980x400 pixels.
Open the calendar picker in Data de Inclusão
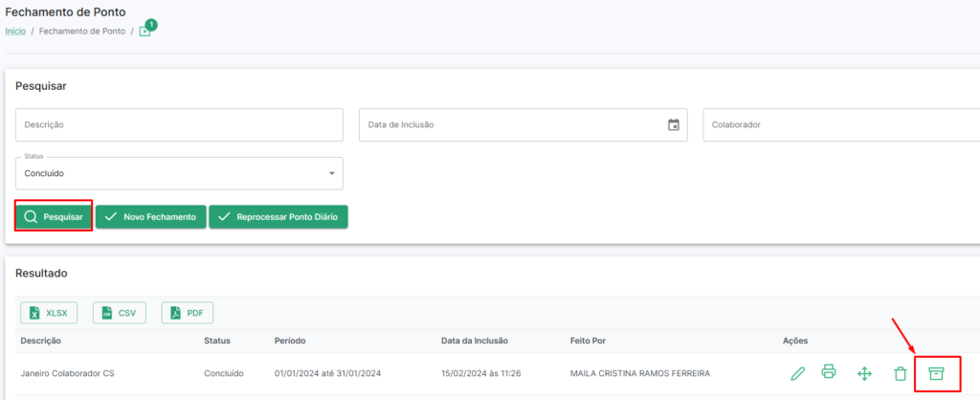point(673,125)
